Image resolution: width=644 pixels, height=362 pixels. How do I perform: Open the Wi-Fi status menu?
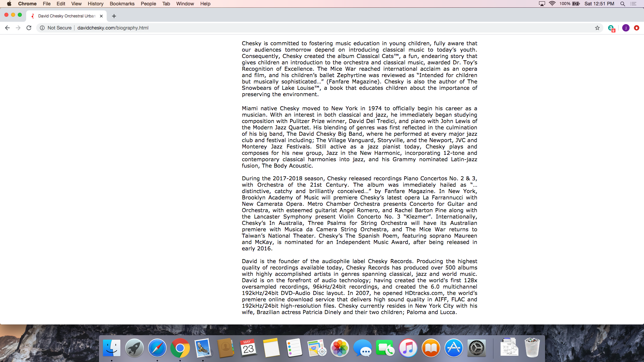pyautogui.click(x=552, y=4)
